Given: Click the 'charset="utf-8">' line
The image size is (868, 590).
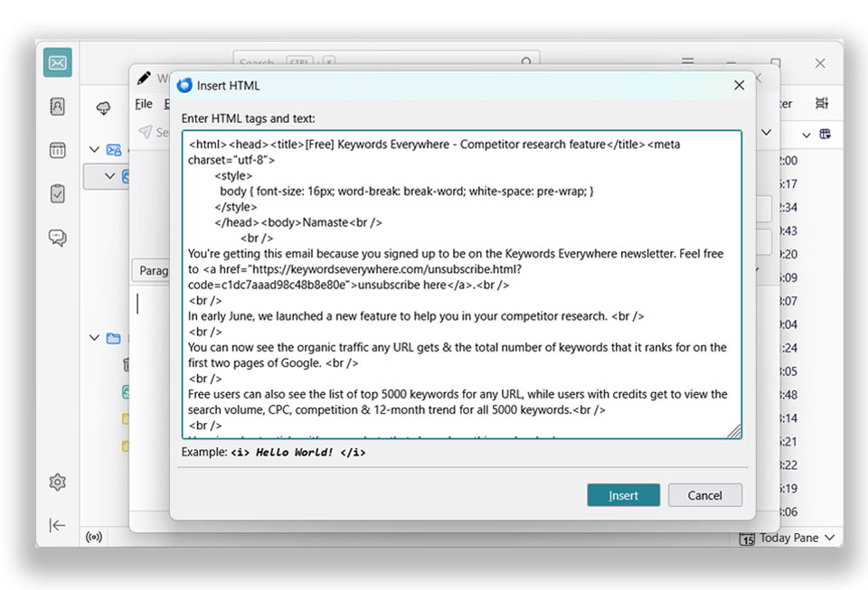Looking at the screenshot, I should click(x=231, y=160).
